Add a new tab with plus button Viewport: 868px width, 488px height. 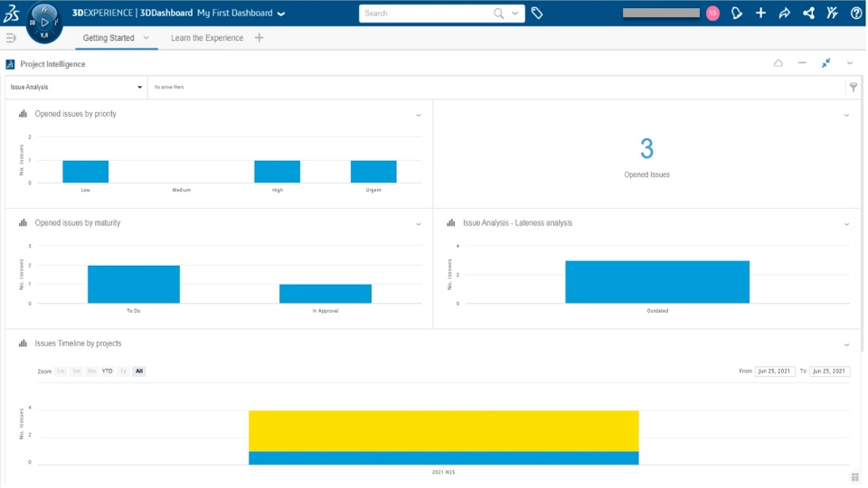pos(259,38)
